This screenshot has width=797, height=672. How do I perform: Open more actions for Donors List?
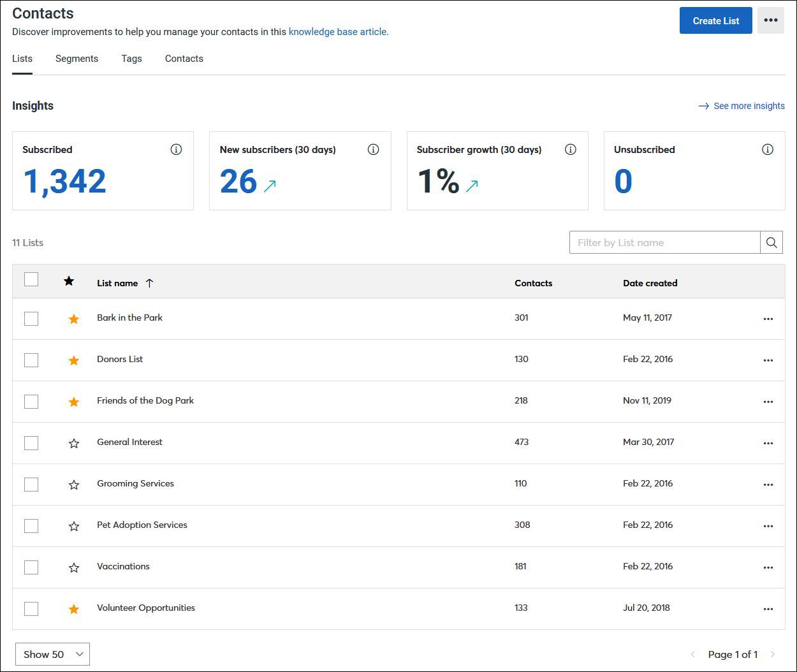[x=768, y=360]
